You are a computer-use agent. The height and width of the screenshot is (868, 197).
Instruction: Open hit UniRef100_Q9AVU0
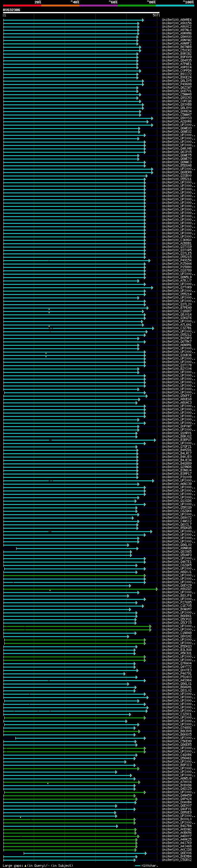[x=177, y=37]
